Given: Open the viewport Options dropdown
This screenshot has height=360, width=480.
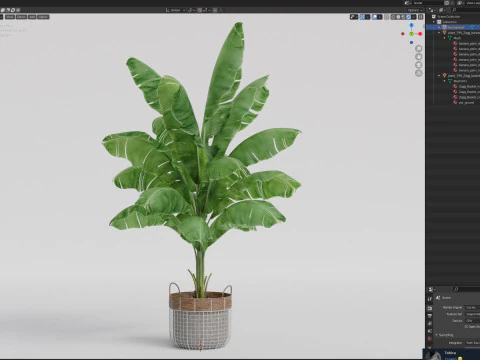Looking at the screenshot, I should point(415,10).
